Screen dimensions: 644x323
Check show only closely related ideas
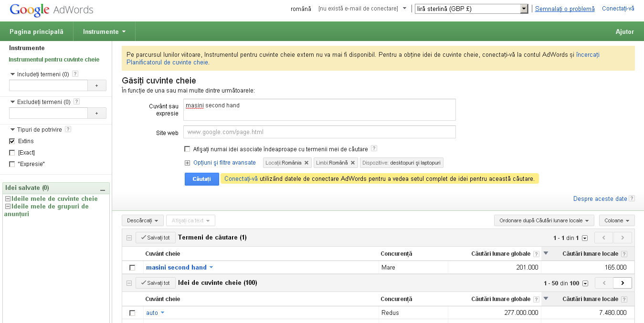click(x=188, y=149)
